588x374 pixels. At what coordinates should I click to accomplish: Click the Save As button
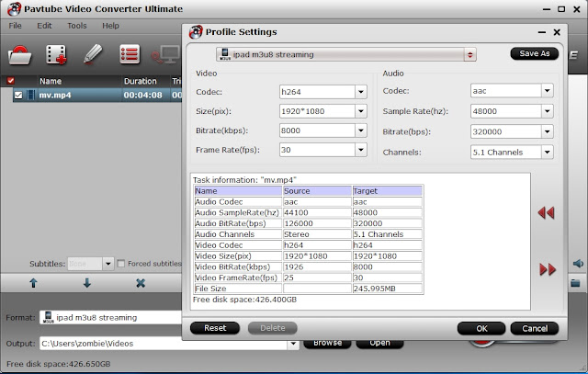click(x=535, y=53)
